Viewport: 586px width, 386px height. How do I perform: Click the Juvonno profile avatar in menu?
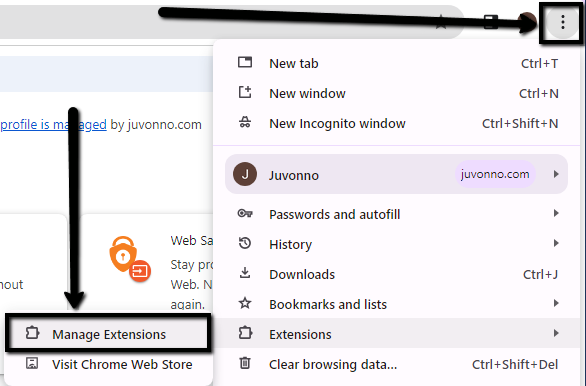[245, 174]
